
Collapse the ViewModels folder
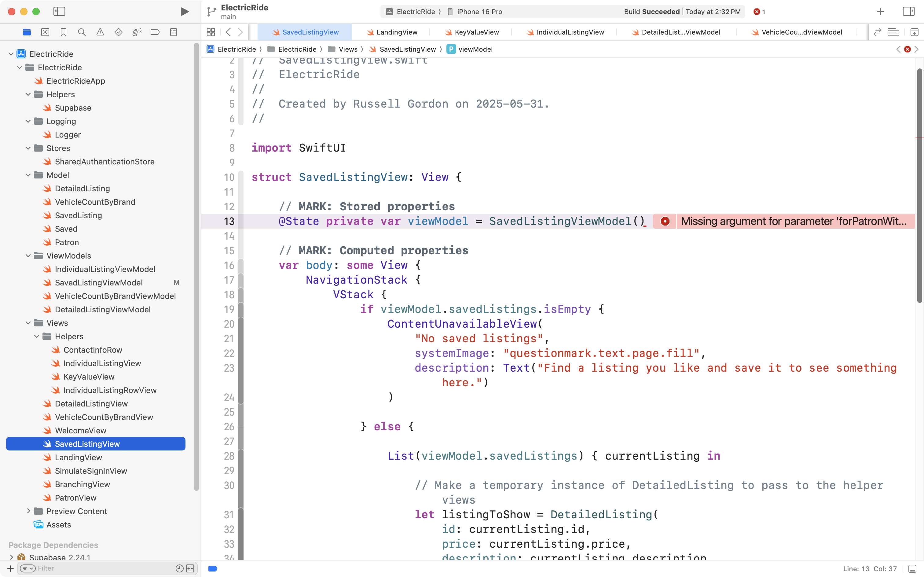(x=28, y=256)
